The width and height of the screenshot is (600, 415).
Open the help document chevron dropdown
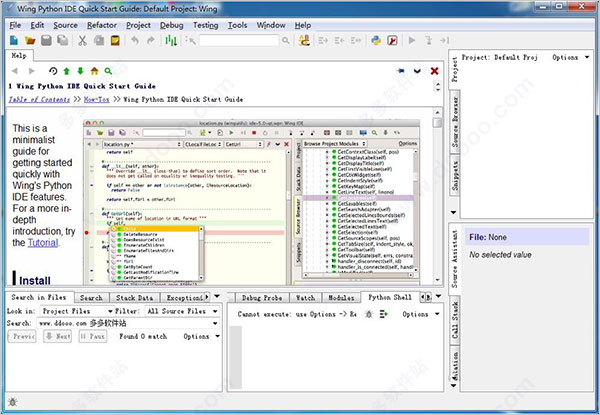tap(417, 71)
